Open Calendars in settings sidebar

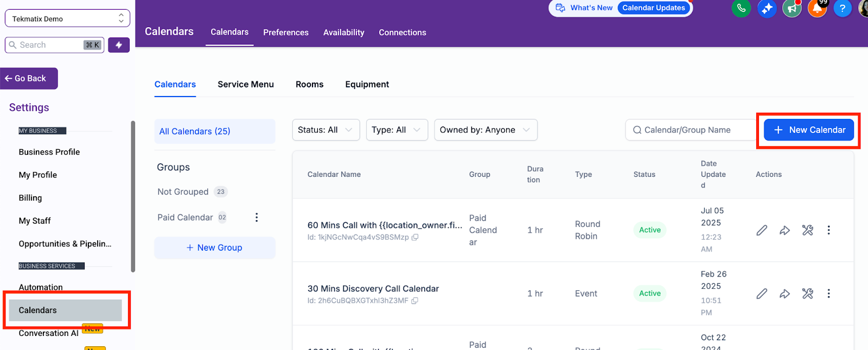click(66, 310)
